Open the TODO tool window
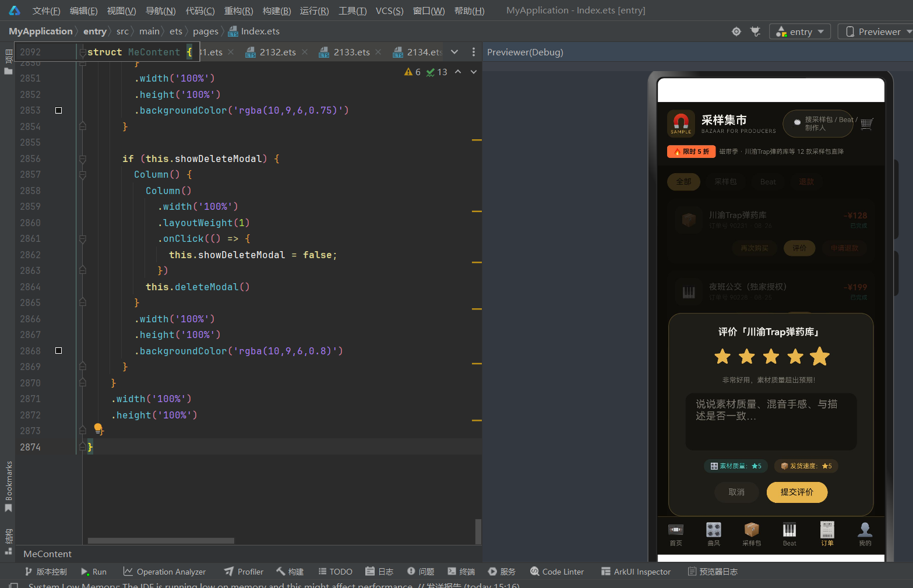The width and height of the screenshot is (913, 588). pos(335,572)
